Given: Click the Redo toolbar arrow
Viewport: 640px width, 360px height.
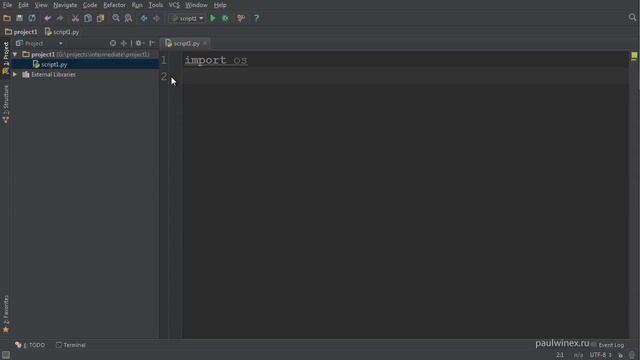Looking at the screenshot, I should pyautogui.click(x=60, y=18).
